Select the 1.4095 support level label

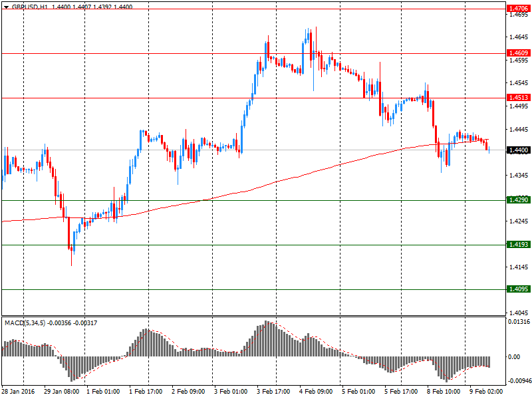click(x=519, y=289)
